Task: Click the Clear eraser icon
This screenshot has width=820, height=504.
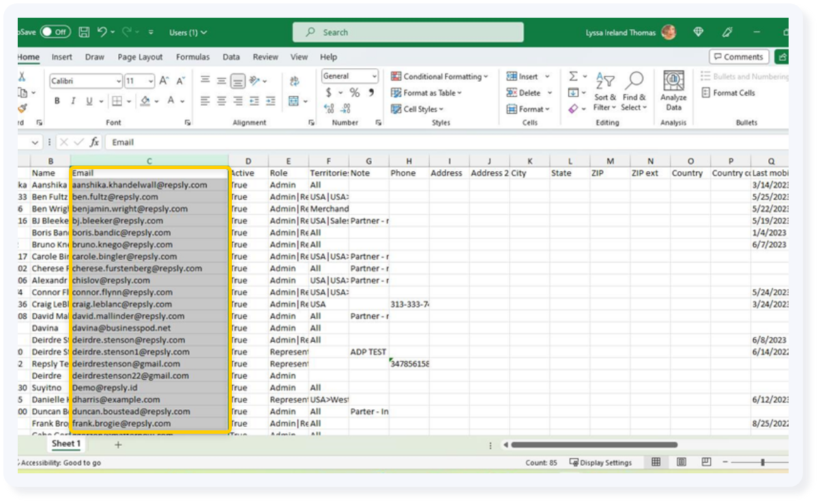Action: (573, 109)
